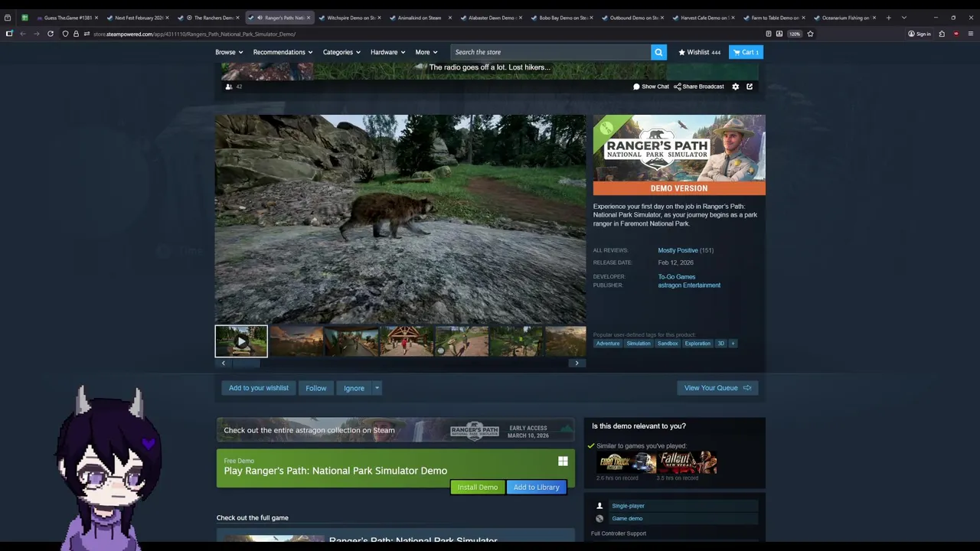The height and width of the screenshot is (551, 980).
Task: Click the Ignore button
Action: click(354, 388)
